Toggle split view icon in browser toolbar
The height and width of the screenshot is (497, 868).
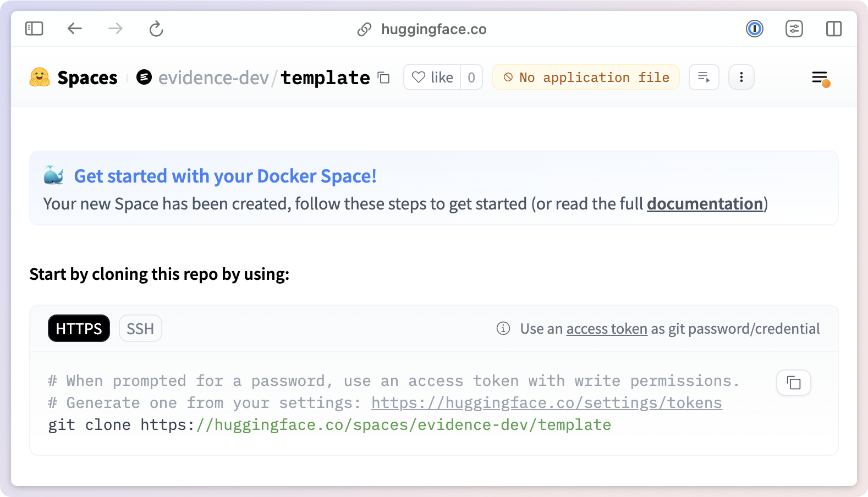click(834, 29)
